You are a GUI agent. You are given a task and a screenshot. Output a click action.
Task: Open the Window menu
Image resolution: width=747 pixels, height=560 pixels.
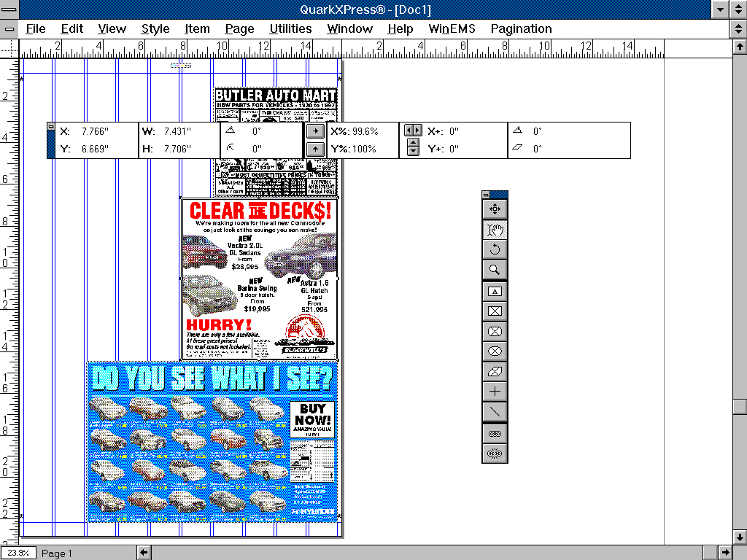[349, 29]
